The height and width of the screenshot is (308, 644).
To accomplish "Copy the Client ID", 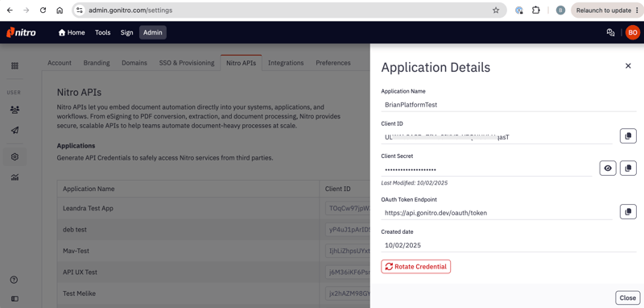I will tap(628, 135).
